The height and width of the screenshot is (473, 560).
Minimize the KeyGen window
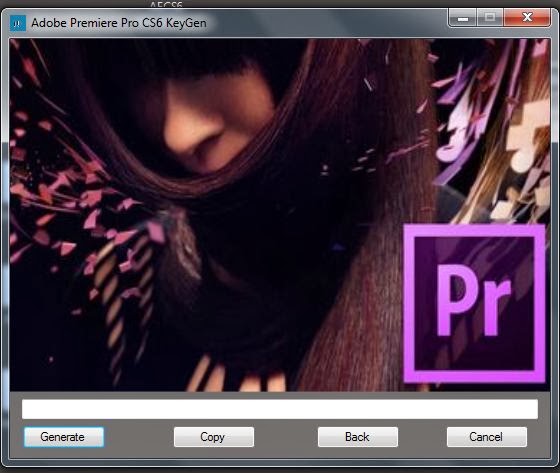pos(462,18)
